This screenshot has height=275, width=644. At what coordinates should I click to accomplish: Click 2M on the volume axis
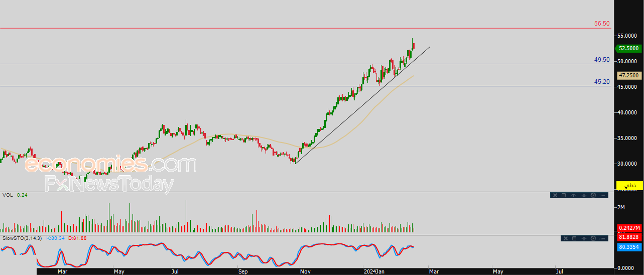click(621, 207)
